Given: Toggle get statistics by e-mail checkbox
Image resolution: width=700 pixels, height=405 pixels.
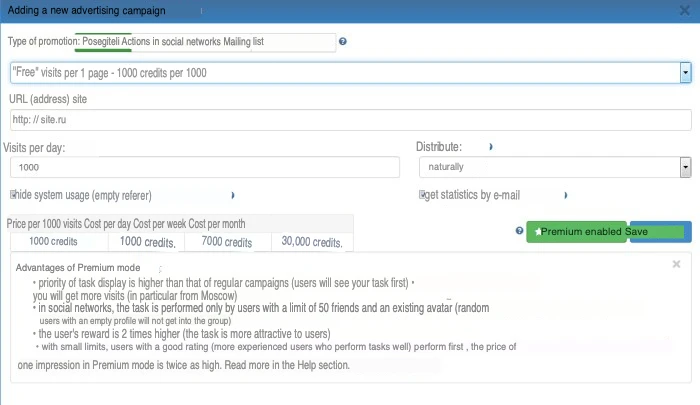Looking at the screenshot, I should click(423, 195).
